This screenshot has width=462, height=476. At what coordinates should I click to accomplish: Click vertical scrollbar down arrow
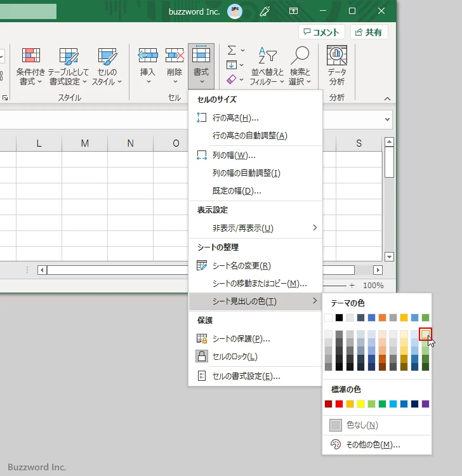(x=389, y=257)
